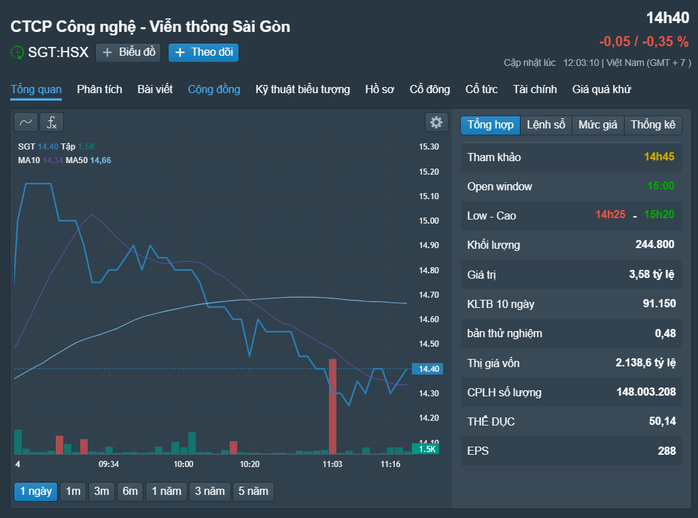Click the MA50 14,66 legend value
698x518 pixels.
click(101, 160)
